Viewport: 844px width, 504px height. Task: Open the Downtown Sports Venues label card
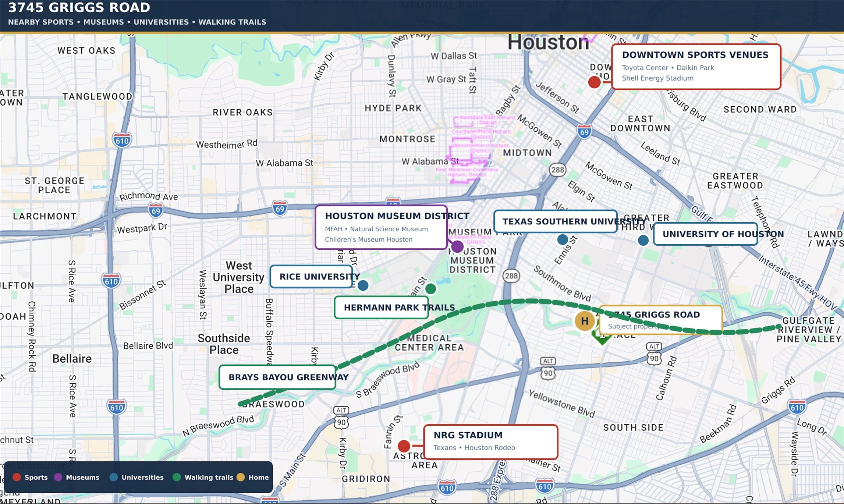696,67
